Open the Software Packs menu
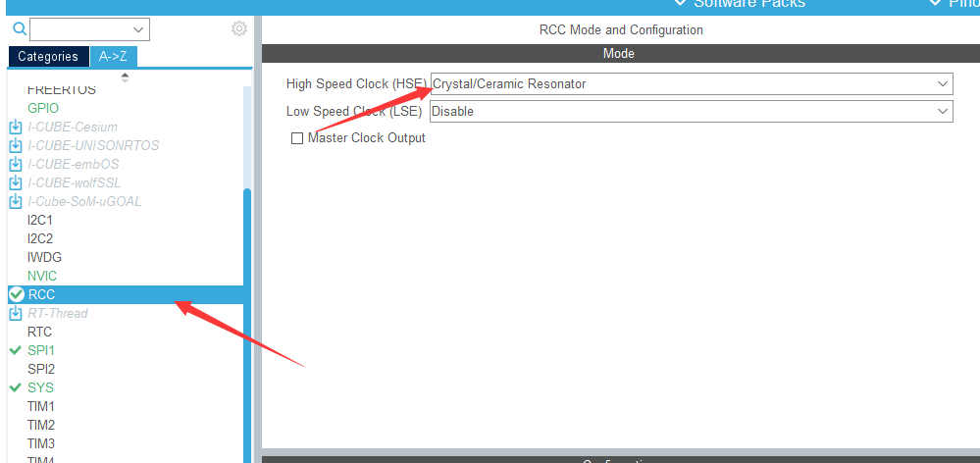 point(740,3)
